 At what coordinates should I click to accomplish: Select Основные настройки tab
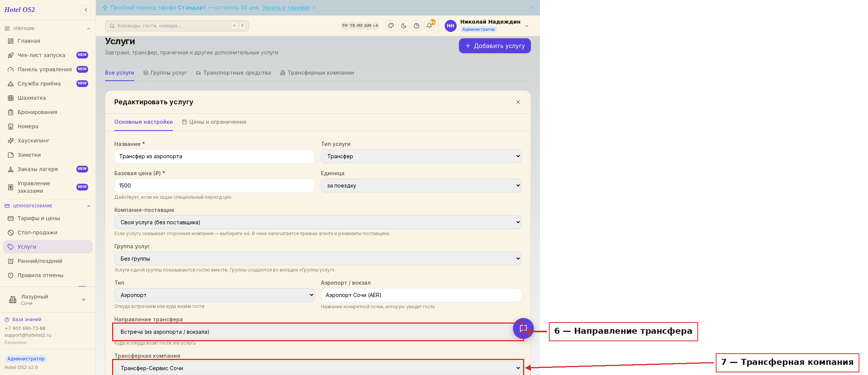(x=144, y=122)
